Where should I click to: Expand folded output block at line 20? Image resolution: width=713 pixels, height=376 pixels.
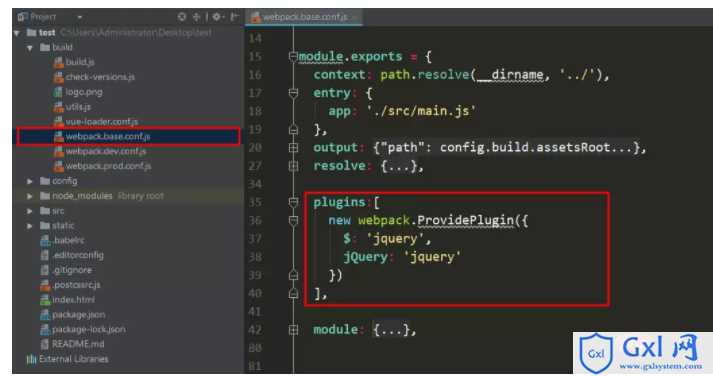click(293, 148)
